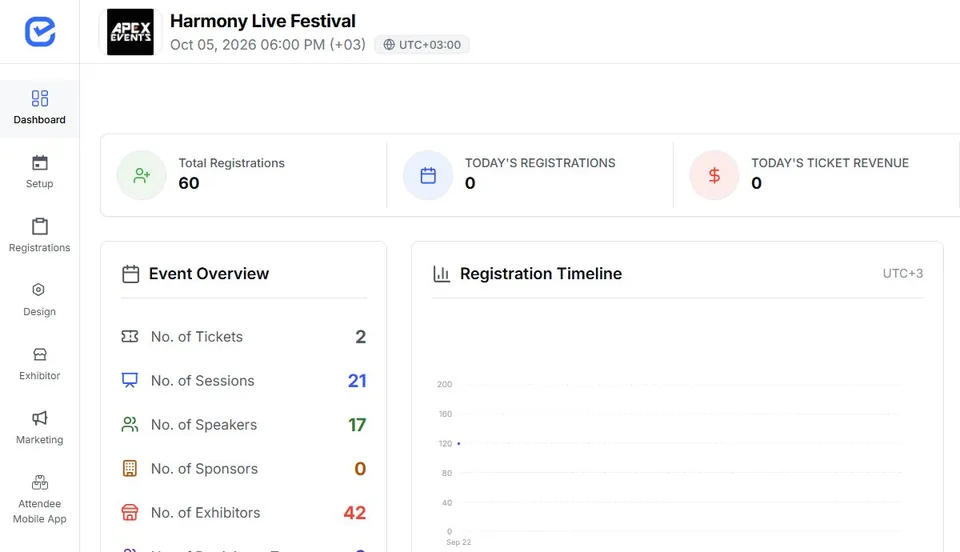Image resolution: width=960 pixels, height=552 pixels.
Task: Click the UTC+03:00 timezone badge
Action: coord(422,45)
